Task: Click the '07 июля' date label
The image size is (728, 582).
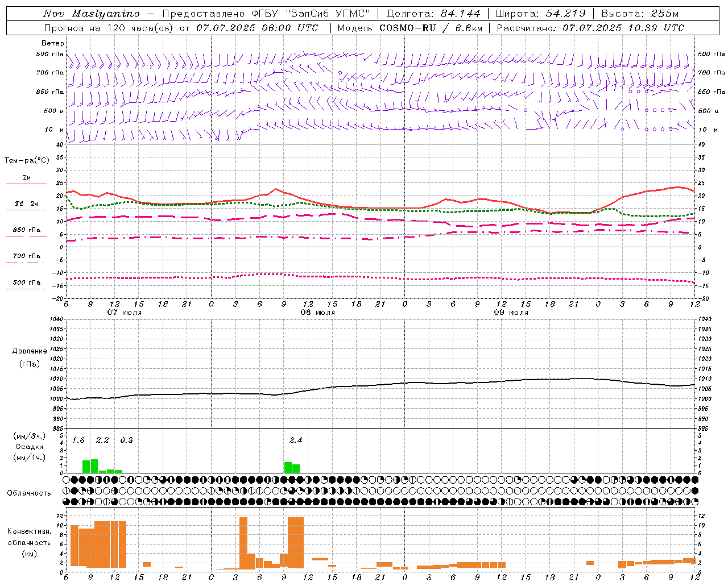Action: point(125,313)
